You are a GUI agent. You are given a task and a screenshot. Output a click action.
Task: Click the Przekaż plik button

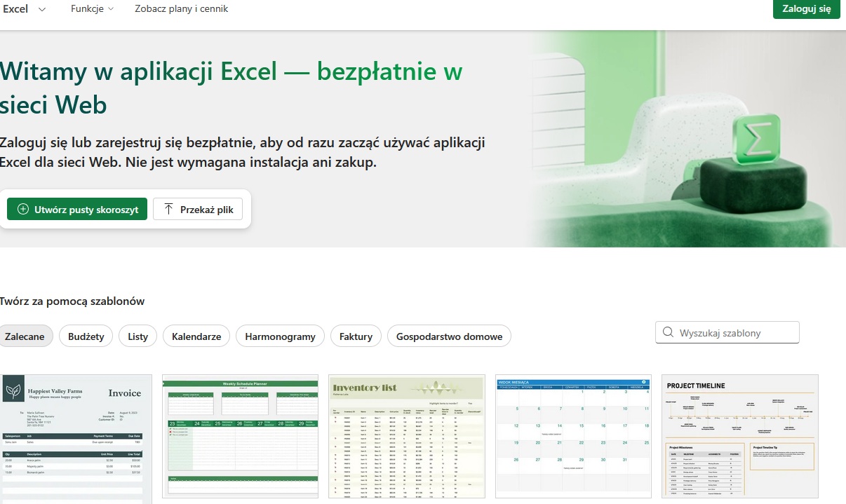click(198, 210)
